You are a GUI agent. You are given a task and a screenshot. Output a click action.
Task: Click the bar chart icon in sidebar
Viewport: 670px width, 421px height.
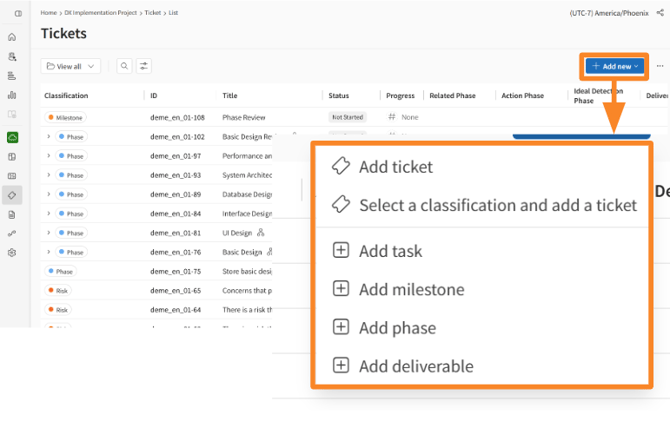(x=12, y=95)
